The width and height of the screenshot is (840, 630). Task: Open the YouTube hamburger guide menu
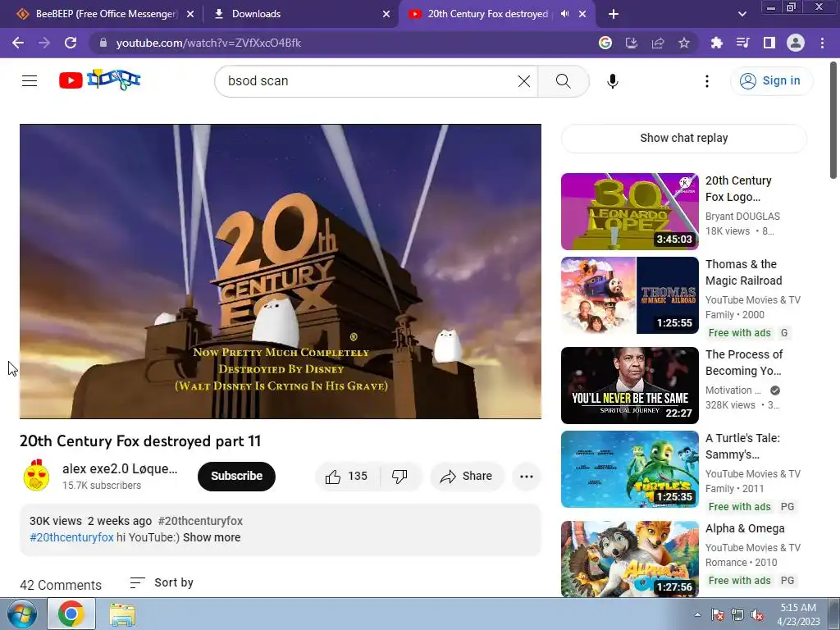pos(30,81)
